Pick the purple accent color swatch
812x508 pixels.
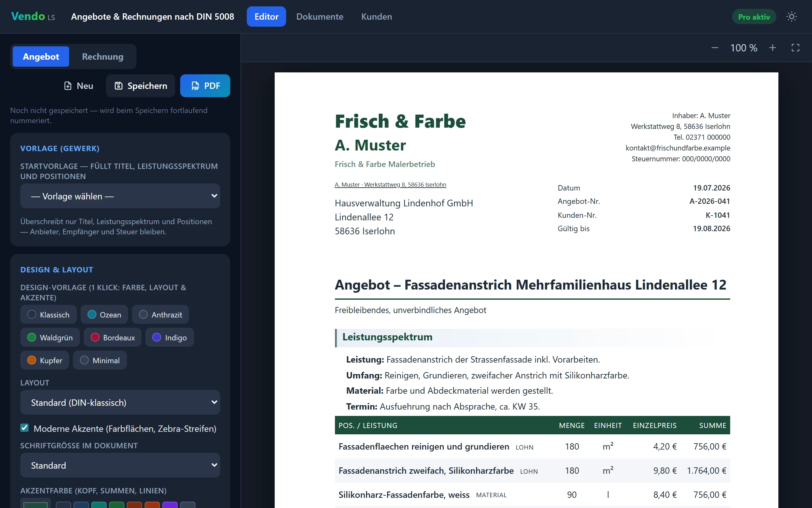(170, 505)
